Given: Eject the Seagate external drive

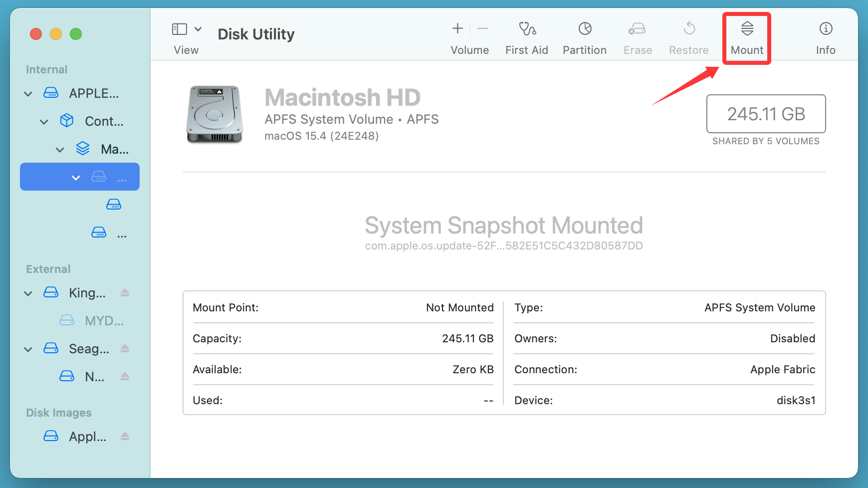Looking at the screenshot, I should (x=125, y=349).
